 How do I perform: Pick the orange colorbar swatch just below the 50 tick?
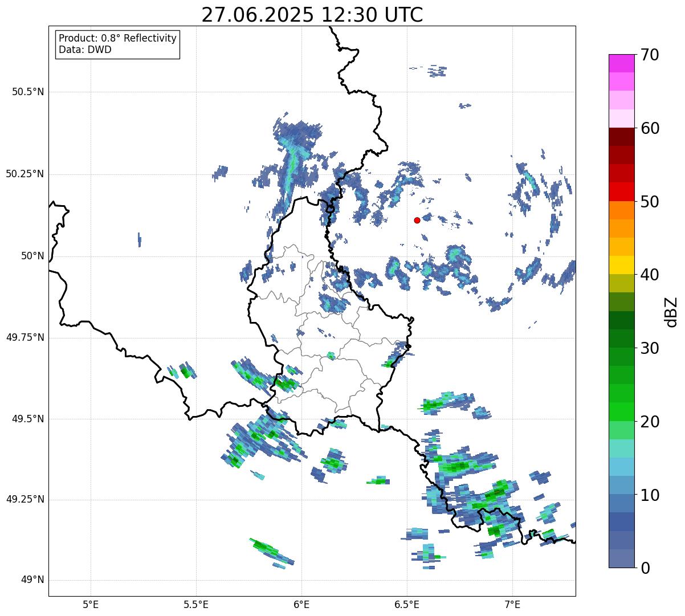pos(621,210)
